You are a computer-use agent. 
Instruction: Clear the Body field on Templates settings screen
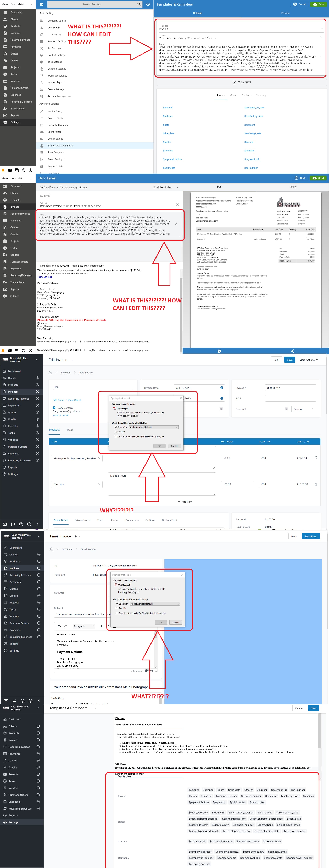(320, 57)
